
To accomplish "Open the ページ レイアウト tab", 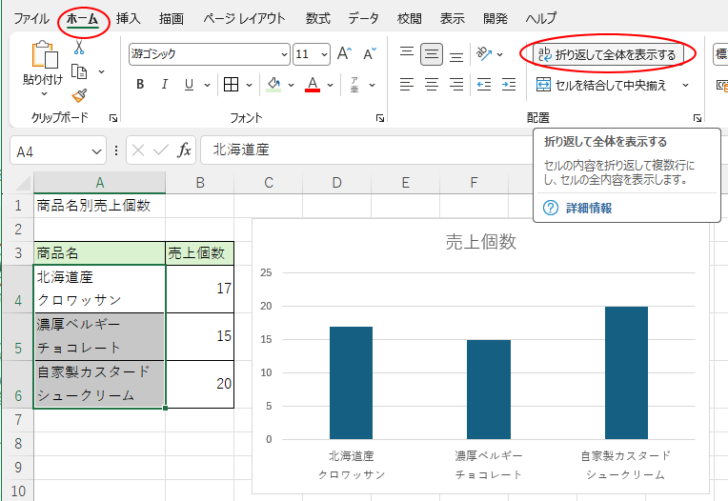I will [244, 19].
